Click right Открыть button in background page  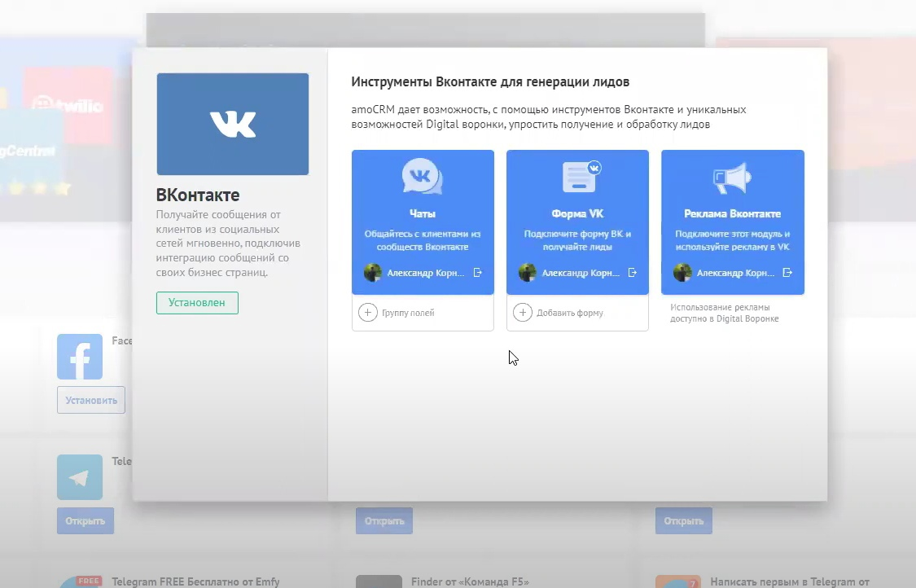coord(683,520)
